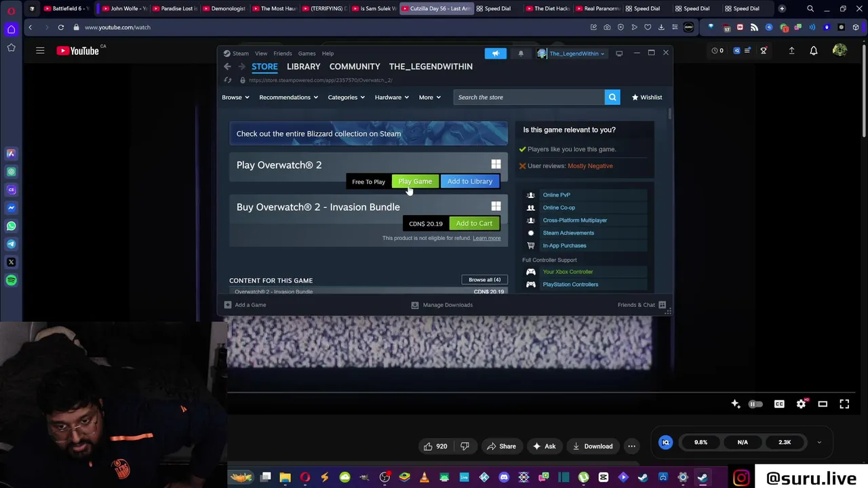Viewport: 868px width, 488px height.
Task: Click Check out entire Blizzard collection banner
Action: (x=368, y=134)
